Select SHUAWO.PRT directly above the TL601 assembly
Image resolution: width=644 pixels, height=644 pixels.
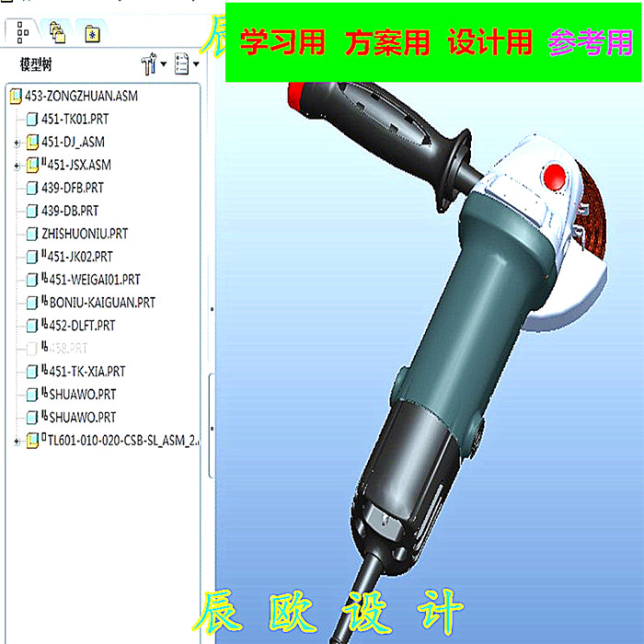pyautogui.click(x=83, y=418)
